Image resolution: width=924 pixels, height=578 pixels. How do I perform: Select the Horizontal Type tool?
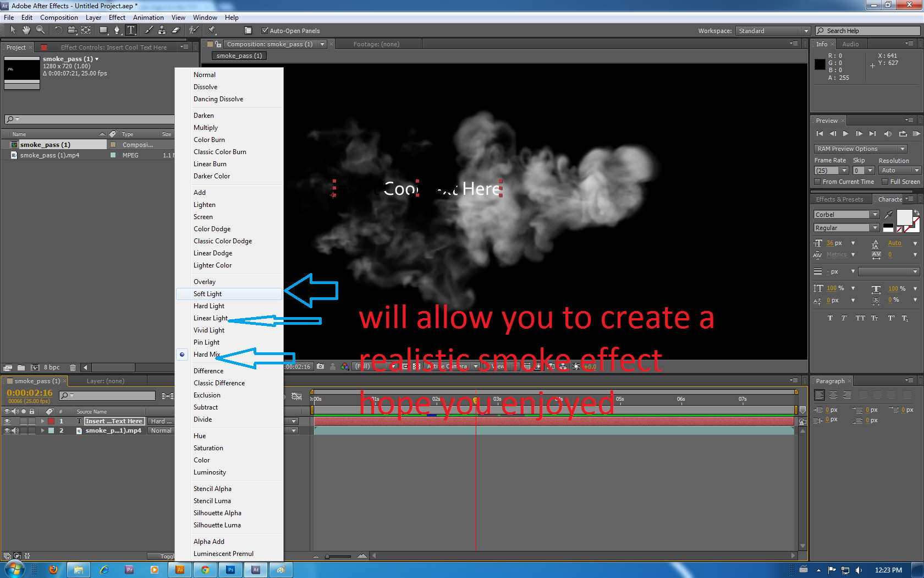click(131, 30)
